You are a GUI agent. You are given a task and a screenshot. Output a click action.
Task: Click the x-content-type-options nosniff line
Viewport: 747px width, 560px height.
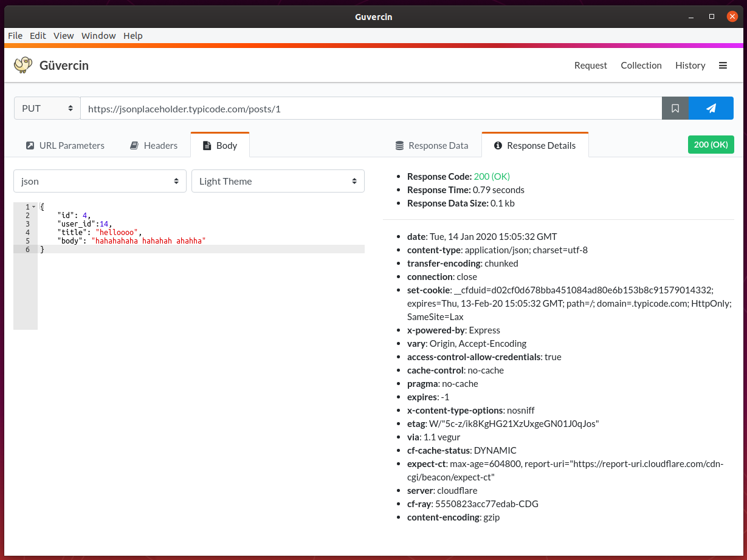[x=471, y=410]
